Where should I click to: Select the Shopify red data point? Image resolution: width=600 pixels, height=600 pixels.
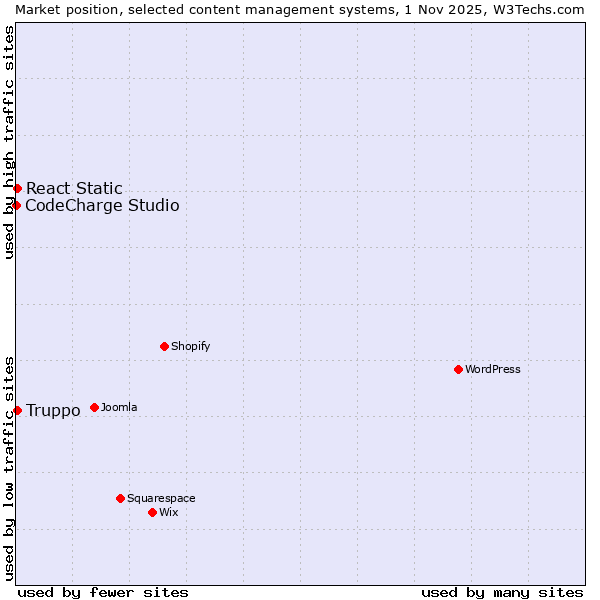(164, 346)
